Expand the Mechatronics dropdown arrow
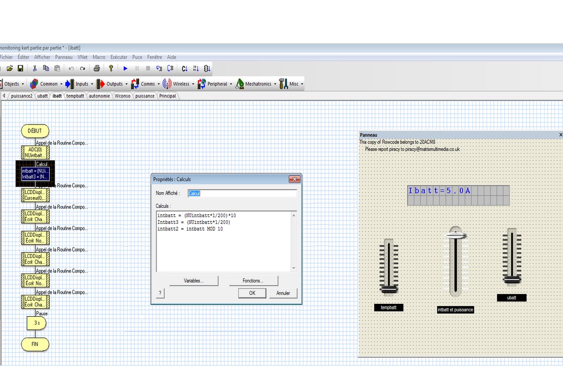Viewport: 563px width, 392px height. tap(275, 84)
